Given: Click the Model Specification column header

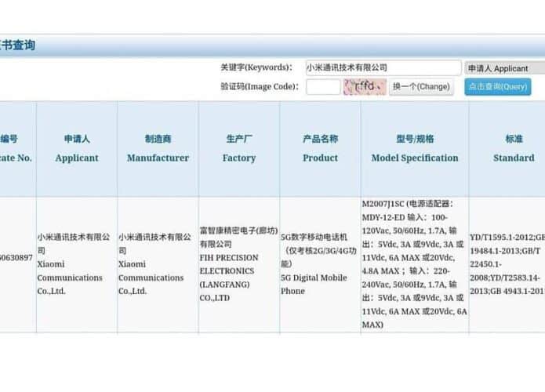Looking at the screenshot, I should click(x=415, y=149).
